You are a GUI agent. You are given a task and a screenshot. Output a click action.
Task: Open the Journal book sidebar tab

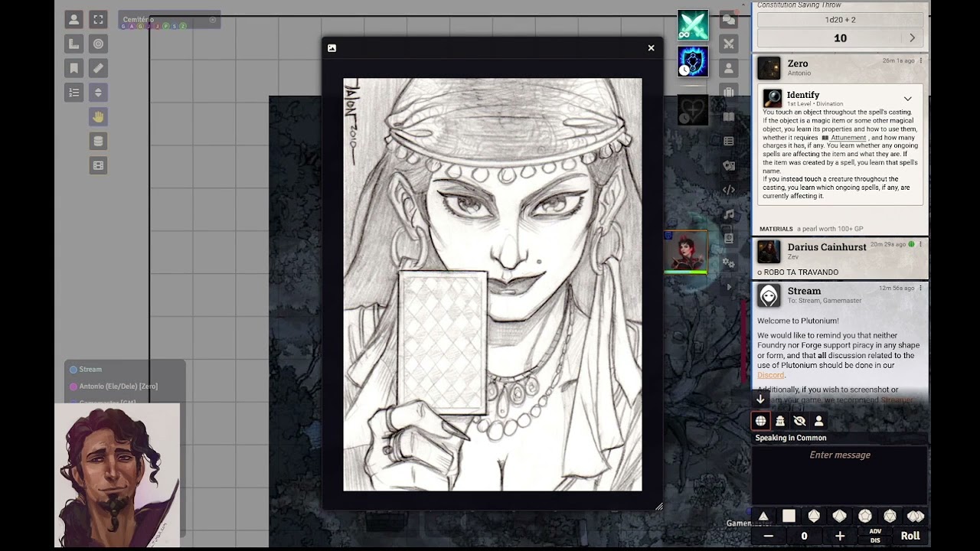(729, 117)
